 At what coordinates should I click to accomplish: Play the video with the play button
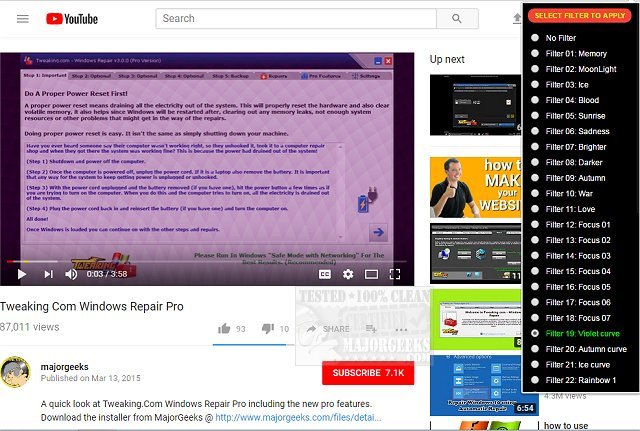tap(22, 274)
